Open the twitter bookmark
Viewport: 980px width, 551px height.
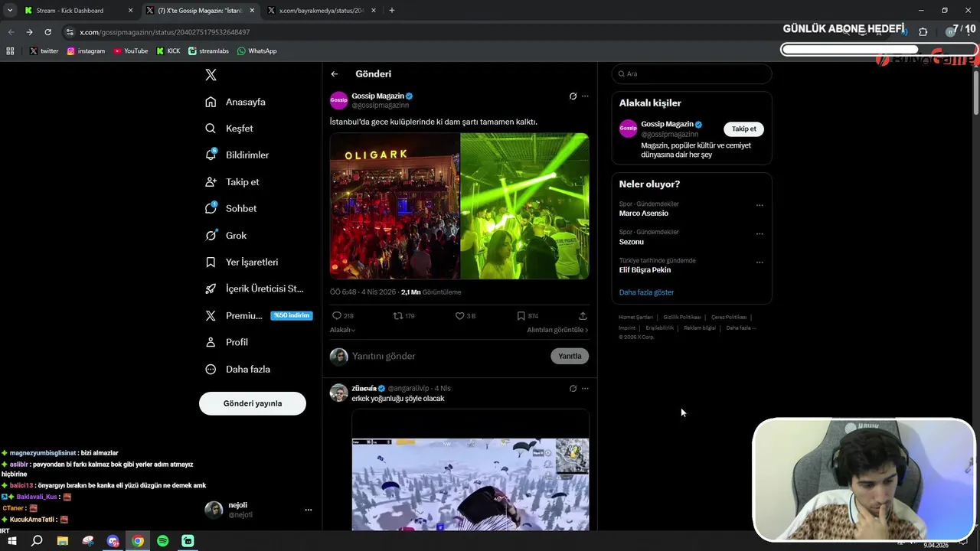point(44,51)
